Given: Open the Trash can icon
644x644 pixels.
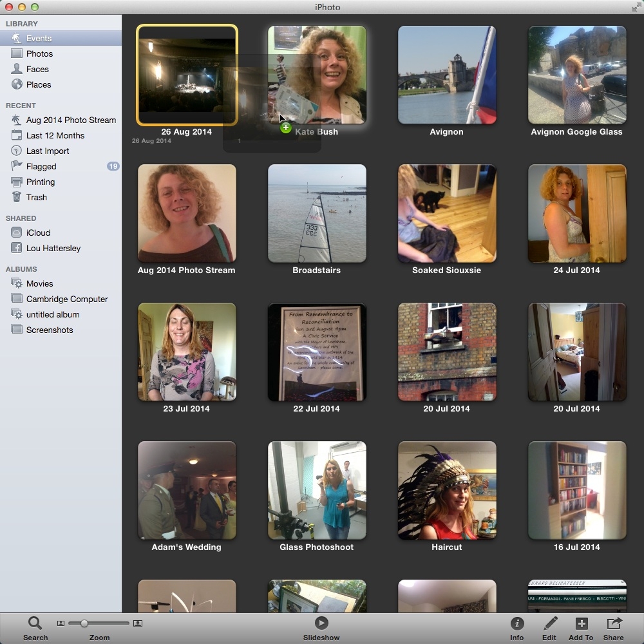Looking at the screenshot, I should click(17, 197).
